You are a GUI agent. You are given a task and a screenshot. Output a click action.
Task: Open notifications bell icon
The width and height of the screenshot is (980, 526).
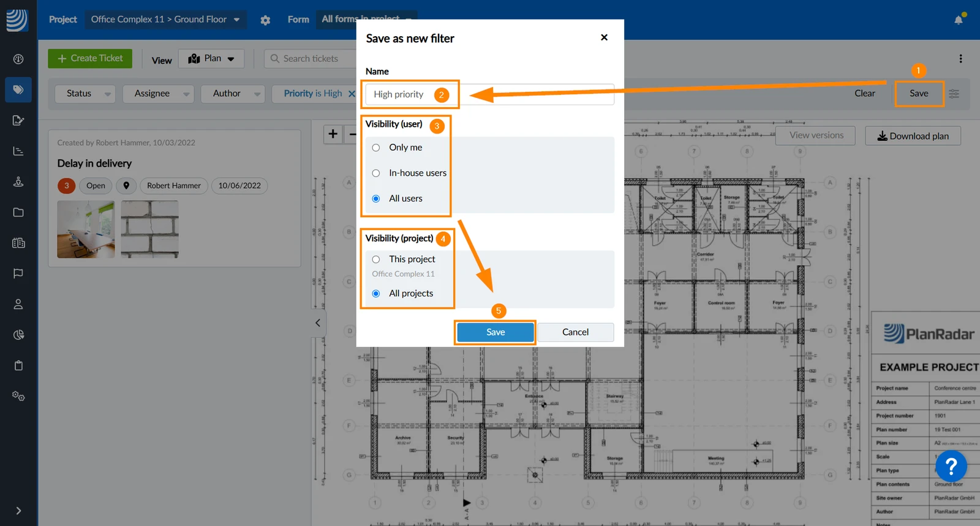tap(959, 20)
